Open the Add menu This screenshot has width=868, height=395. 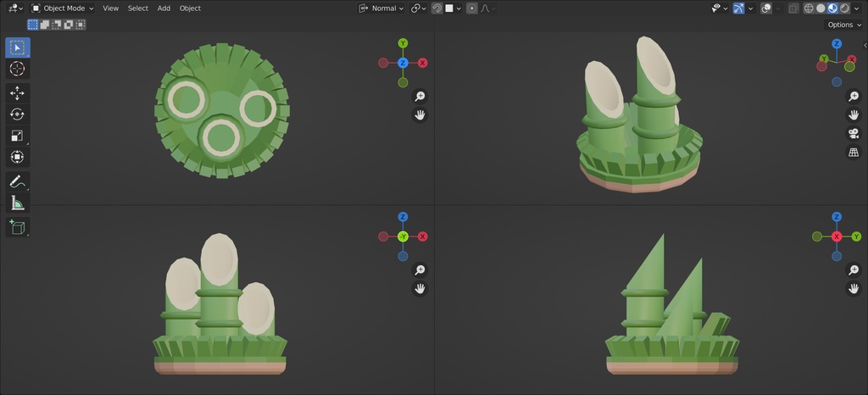[164, 8]
